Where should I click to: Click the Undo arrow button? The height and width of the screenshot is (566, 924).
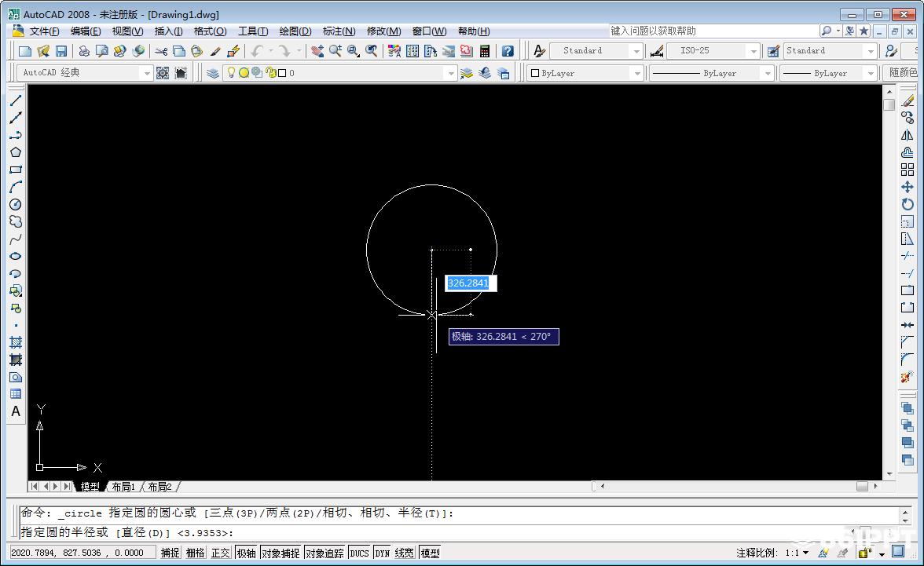pos(257,51)
